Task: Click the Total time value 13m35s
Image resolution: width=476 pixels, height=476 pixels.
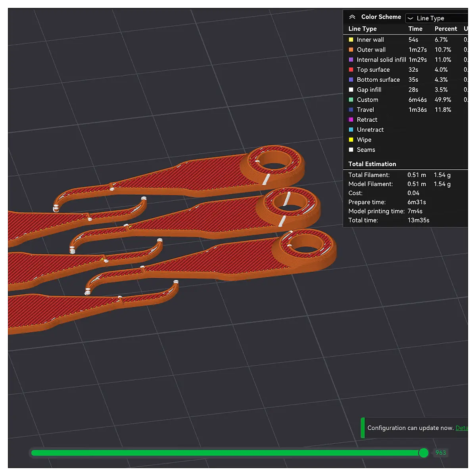Action: coord(418,220)
